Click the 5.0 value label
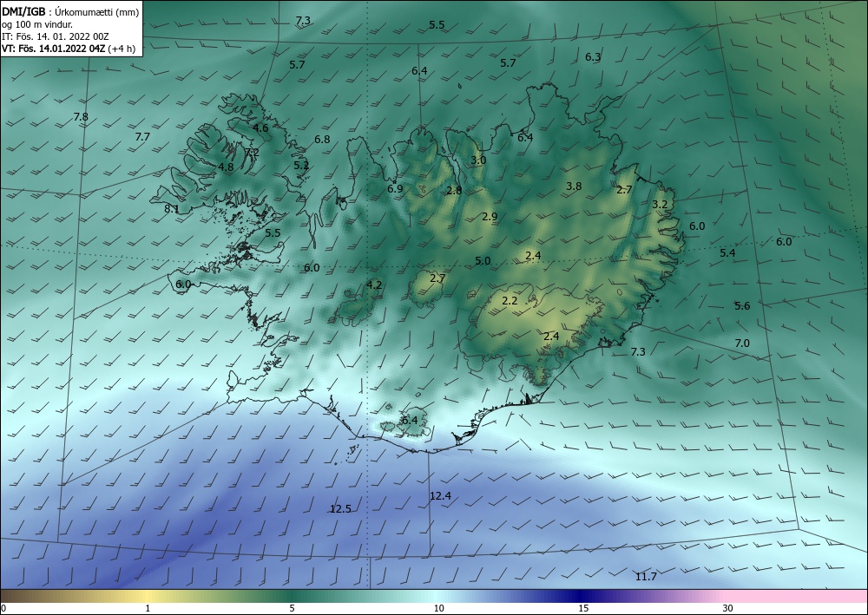This screenshot has height=615, width=868. pos(483,260)
